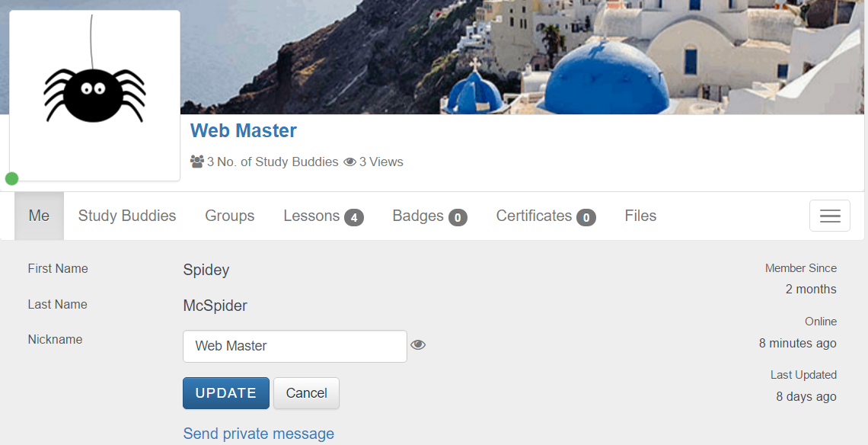Focus the Nickname input field

point(295,347)
